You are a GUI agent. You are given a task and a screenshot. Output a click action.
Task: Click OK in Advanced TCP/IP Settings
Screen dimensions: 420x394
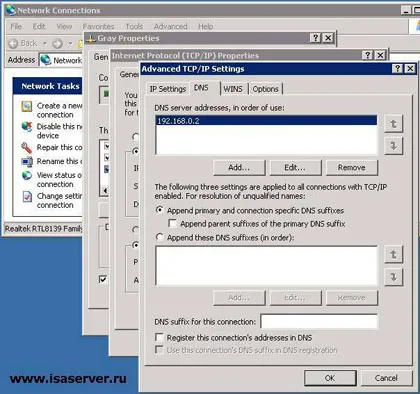330,378
